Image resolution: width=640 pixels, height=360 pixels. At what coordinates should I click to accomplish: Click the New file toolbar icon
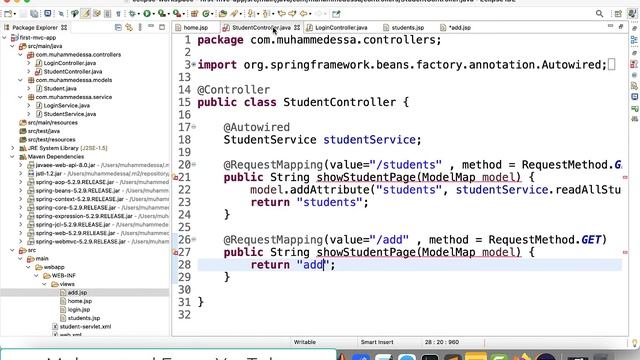pos(8,14)
